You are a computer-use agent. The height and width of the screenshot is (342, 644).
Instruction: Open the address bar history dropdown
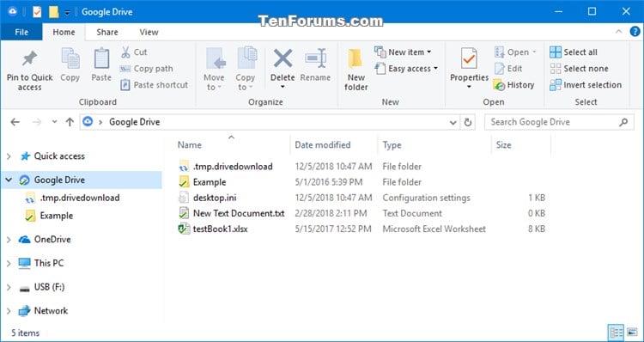click(x=453, y=123)
